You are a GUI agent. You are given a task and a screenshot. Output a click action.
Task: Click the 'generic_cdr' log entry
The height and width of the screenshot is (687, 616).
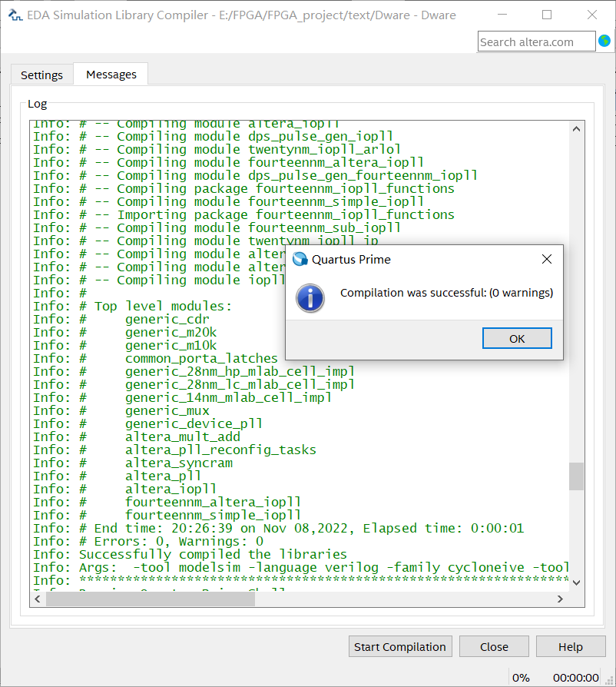[x=167, y=319]
